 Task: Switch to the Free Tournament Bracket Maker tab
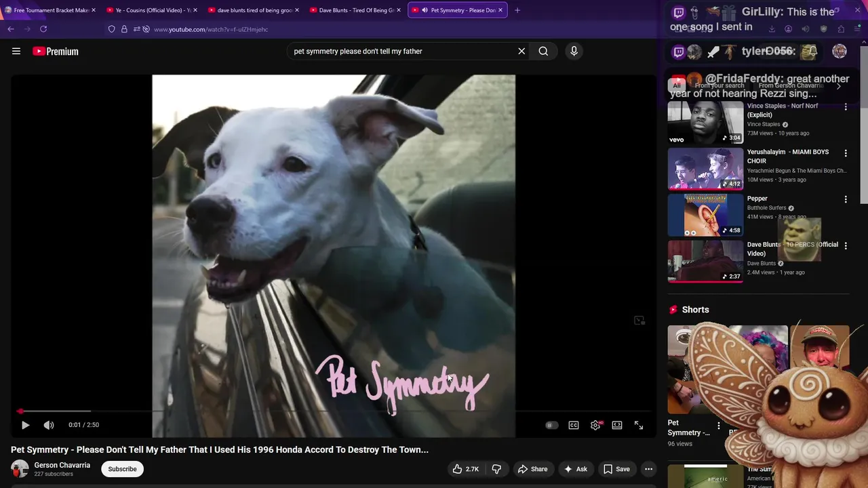tap(50, 10)
